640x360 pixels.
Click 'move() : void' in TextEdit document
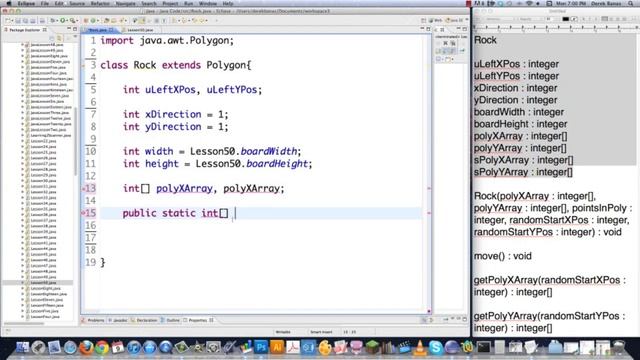[x=502, y=256]
